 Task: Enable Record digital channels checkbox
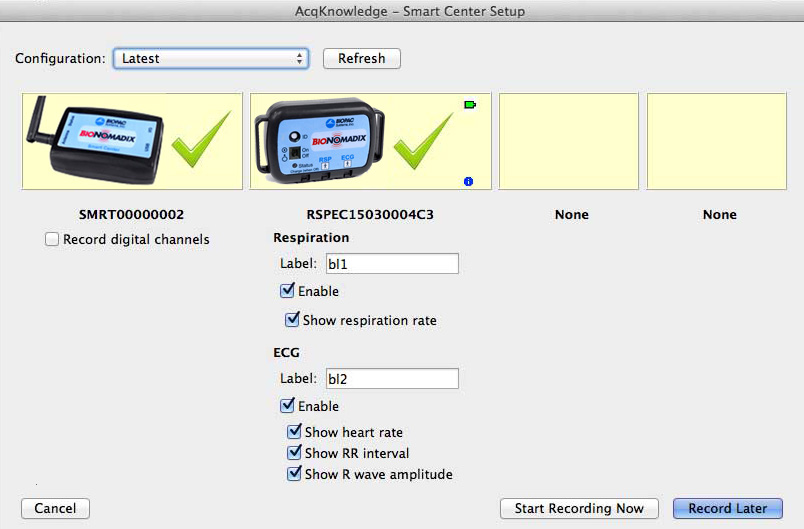(x=52, y=240)
